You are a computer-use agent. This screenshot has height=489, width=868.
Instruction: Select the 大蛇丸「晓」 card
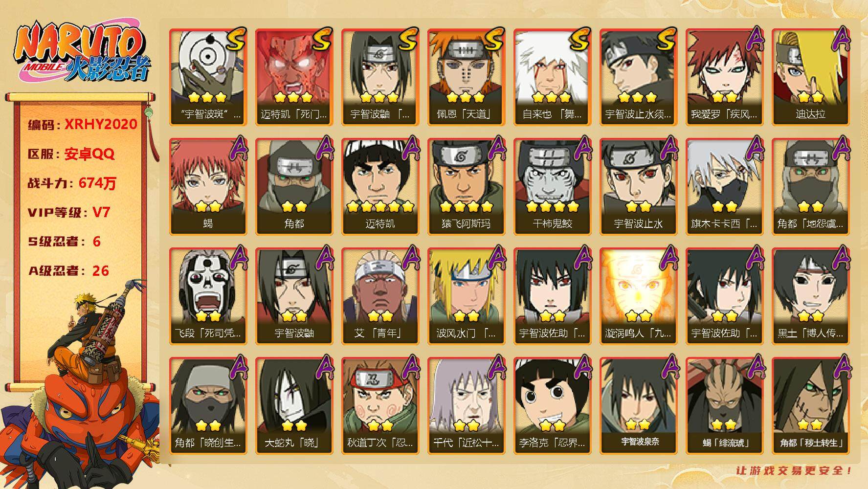tap(294, 406)
